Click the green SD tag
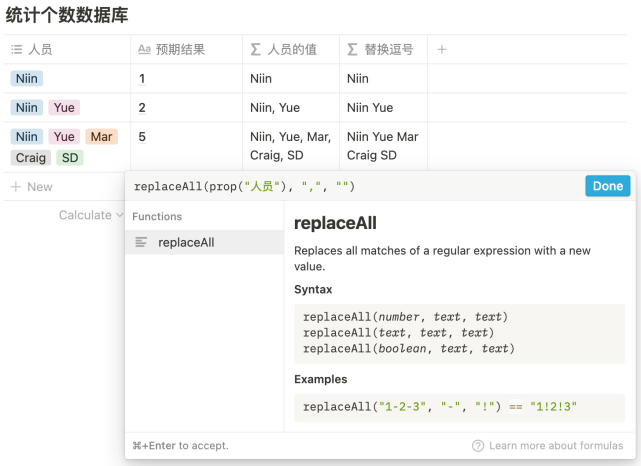641x466 pixels. click(x=70, y=158)
